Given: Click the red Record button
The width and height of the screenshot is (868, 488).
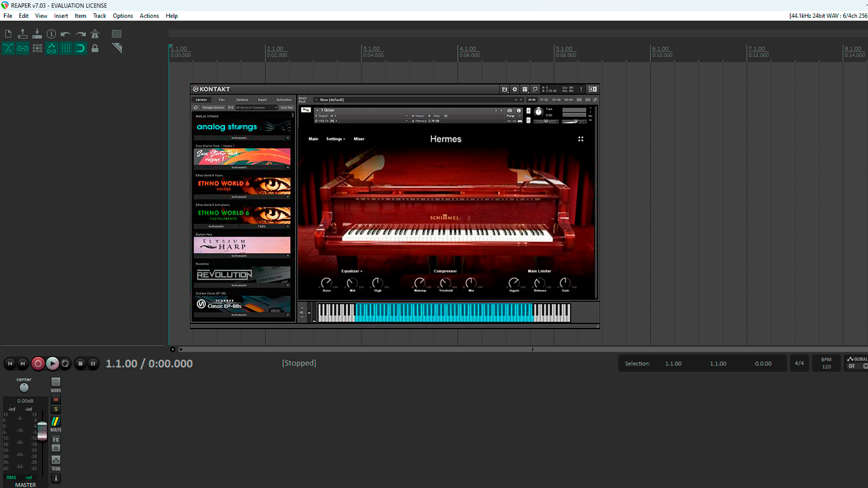Looking at the screenshot, I should pos(38,363).
